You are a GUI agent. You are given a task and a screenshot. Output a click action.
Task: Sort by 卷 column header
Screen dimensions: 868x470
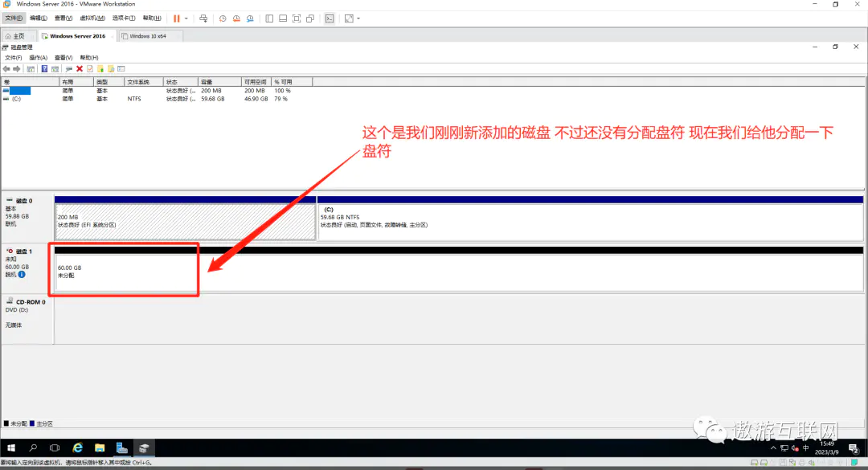(30, 82)
